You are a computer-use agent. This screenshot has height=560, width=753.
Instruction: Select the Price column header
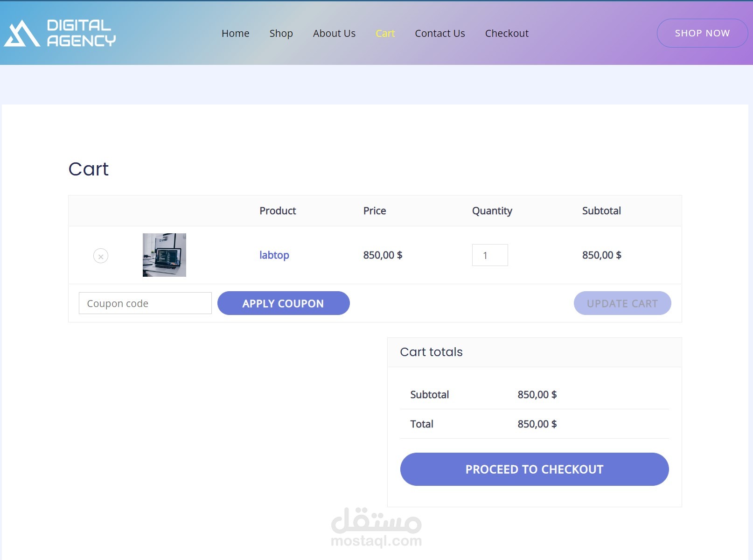[x=375, y=211]
